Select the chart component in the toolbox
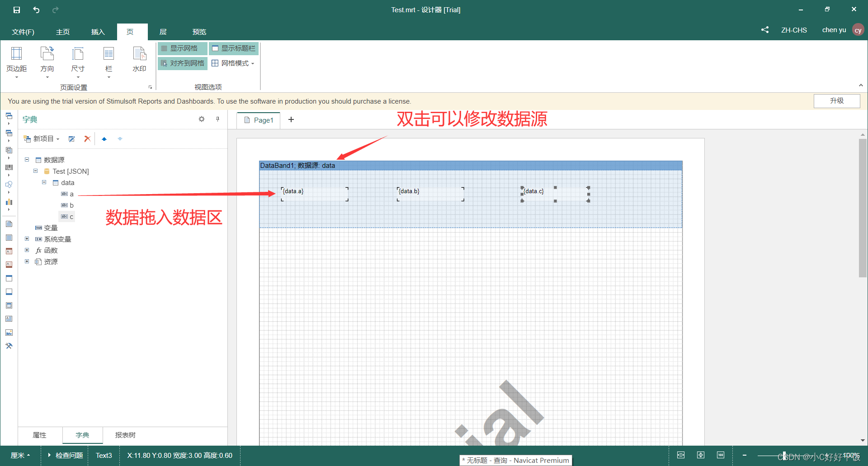868x466 pixels. tap(9, 202)
